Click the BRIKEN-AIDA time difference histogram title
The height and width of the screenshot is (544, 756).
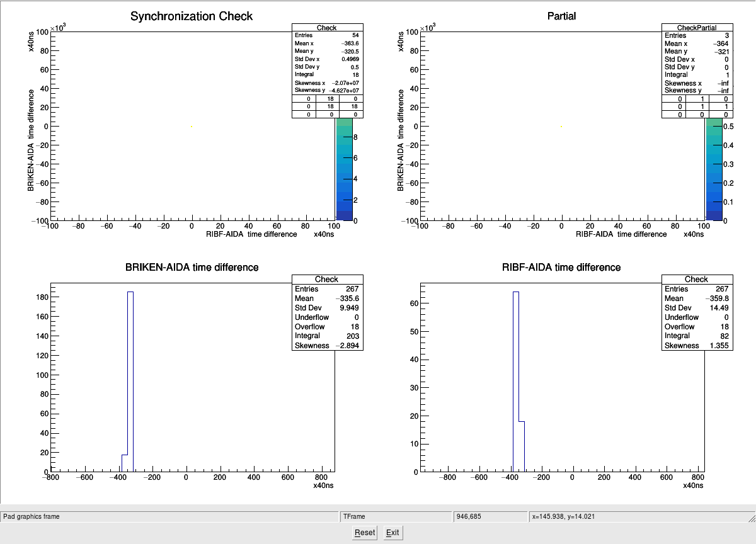[192, 267]
